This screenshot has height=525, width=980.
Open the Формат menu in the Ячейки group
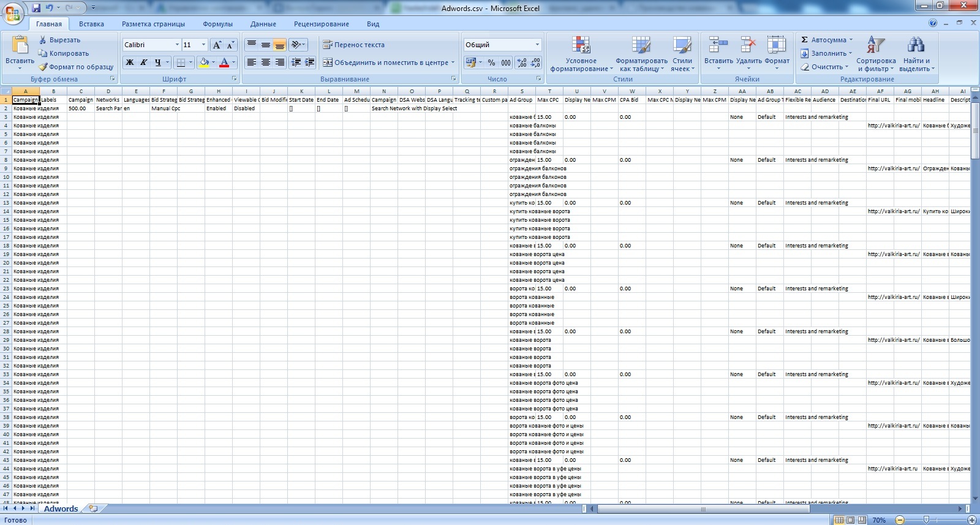click(x=777, y=53)
